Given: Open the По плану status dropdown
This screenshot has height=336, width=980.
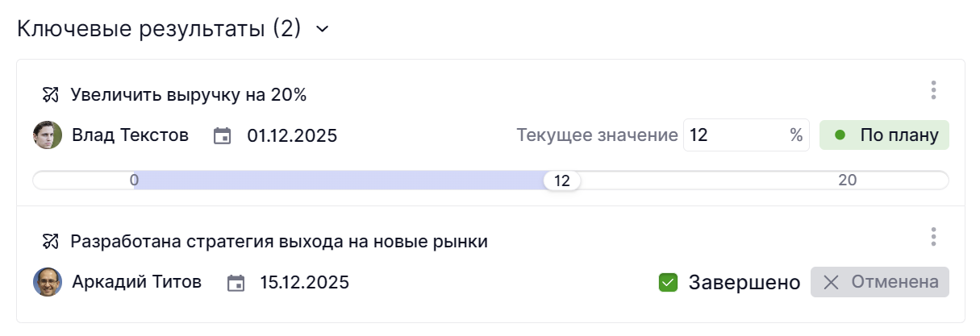Looking at the screenshot, I should [884, 135].
